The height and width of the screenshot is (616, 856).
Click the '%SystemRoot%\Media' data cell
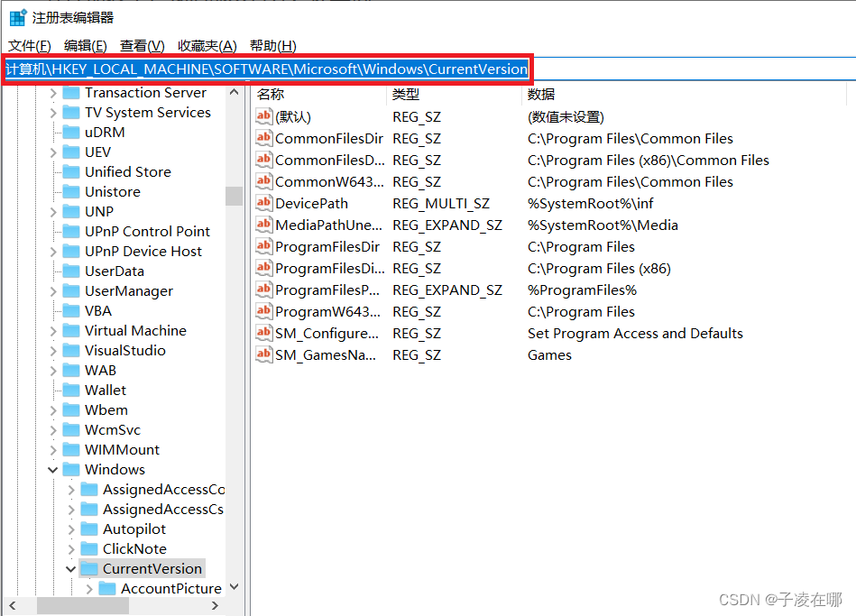click(x=603, y=225)
